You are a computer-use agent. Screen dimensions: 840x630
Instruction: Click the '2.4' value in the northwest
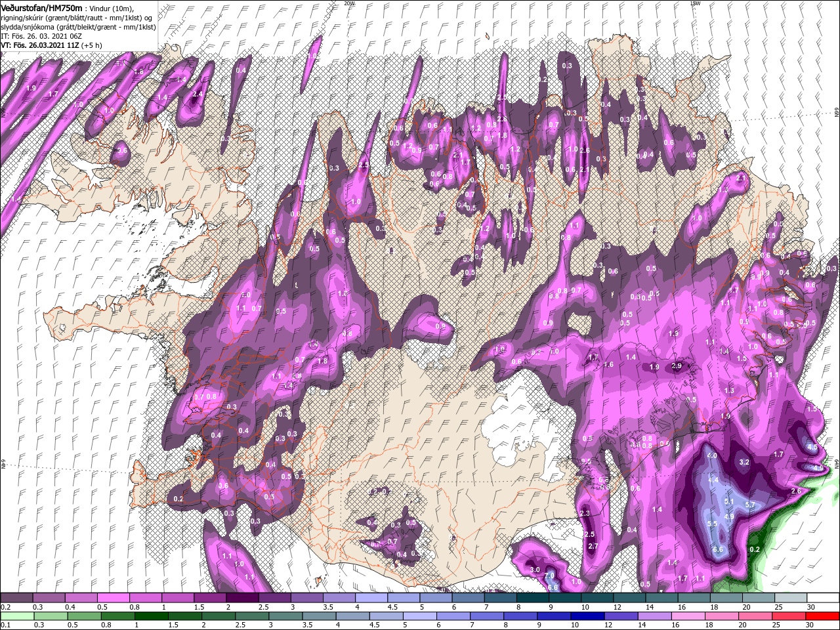198,94
